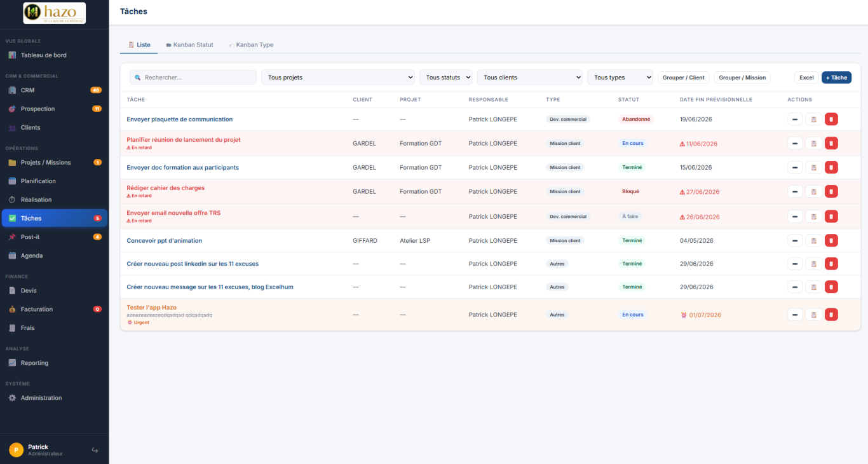Switch to the Kanban Statut tab
Viewport: 868px width, 464px height.
(x=189, y=45)
